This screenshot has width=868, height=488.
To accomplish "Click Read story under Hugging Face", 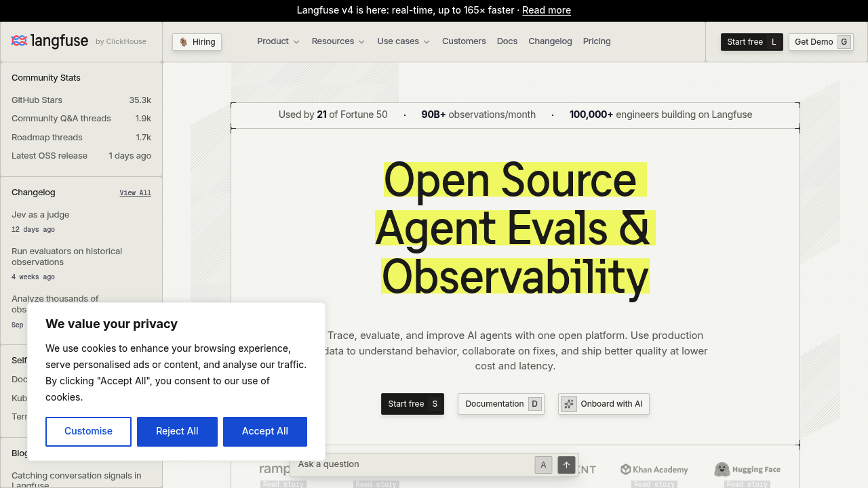I will (x=747, y=484).
